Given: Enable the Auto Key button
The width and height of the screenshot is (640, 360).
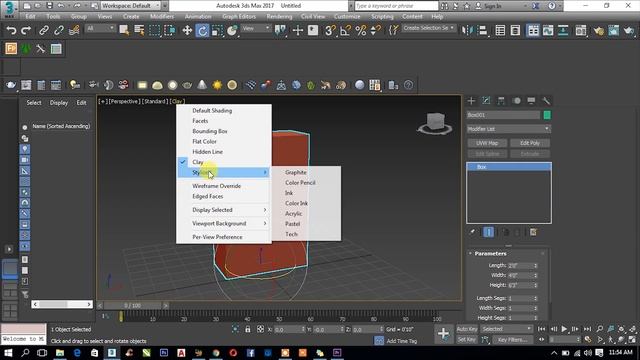Looking at the screenshot, I should 467,329.
